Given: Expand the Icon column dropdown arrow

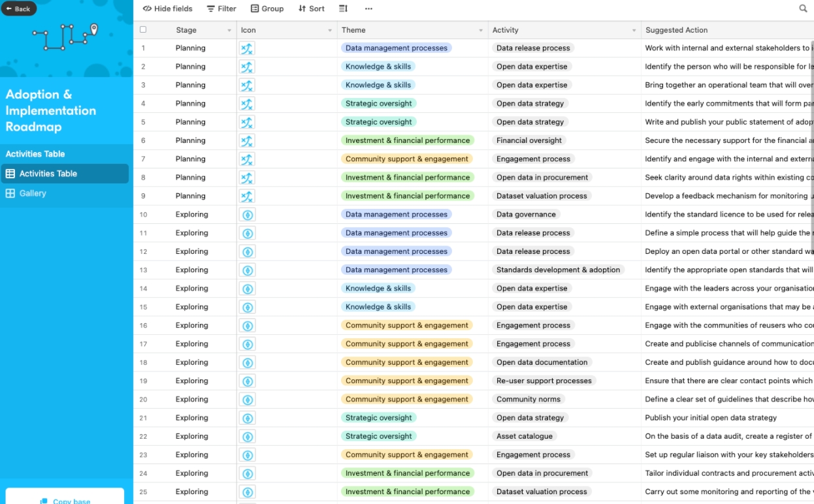Looking at the screenshot, I should [330, 31].
